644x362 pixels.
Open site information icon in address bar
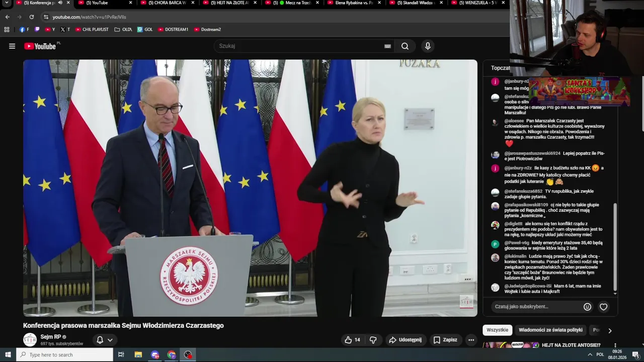click(x=46, y=17)
